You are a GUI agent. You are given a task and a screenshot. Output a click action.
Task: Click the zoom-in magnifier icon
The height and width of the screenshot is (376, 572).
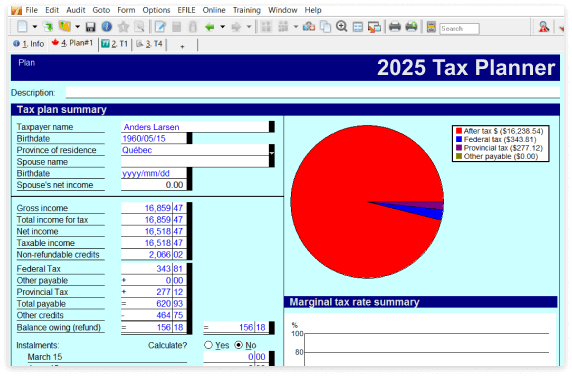pos(341,27)
